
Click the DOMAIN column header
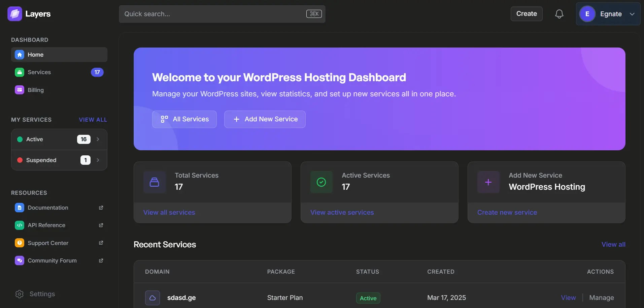click(157, 272)
